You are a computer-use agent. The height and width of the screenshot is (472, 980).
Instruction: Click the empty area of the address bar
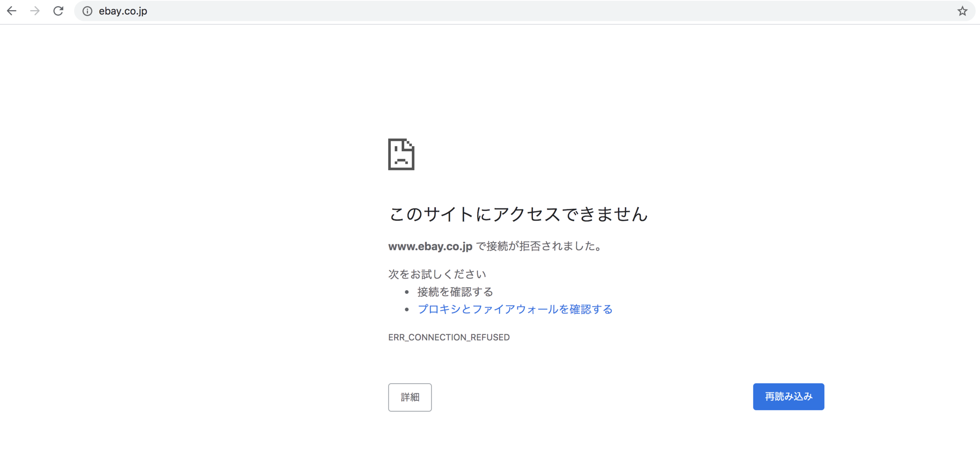(x=531, y=11)
